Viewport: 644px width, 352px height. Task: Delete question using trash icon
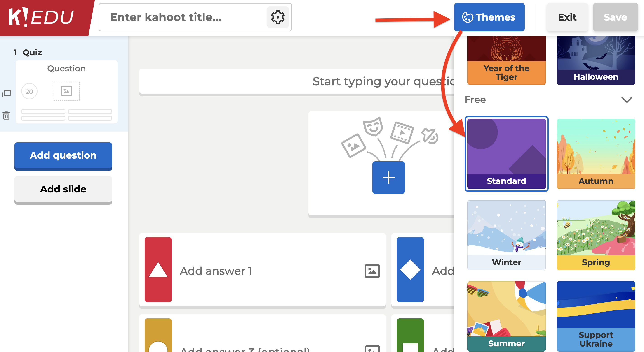tap(7, 116)
